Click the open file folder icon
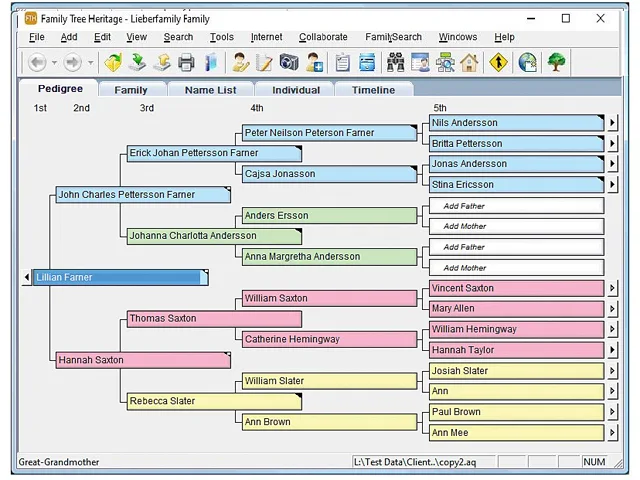Screen dimensions: 640x480 113,63
